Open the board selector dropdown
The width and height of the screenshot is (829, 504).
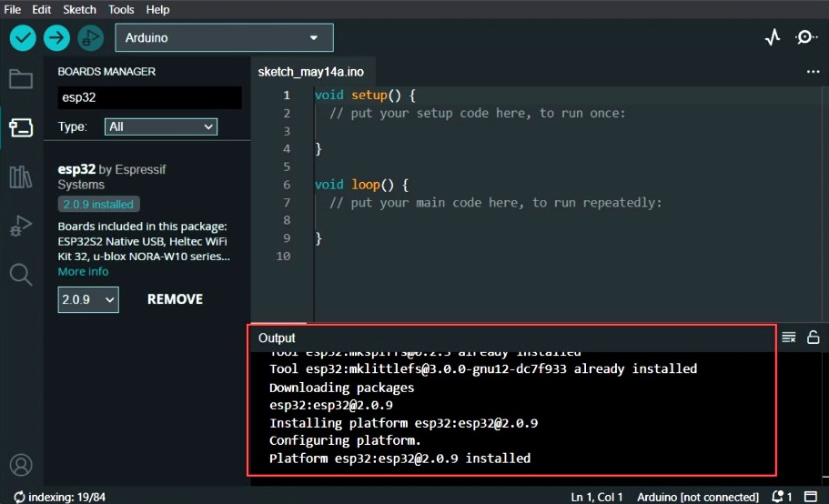224,37
